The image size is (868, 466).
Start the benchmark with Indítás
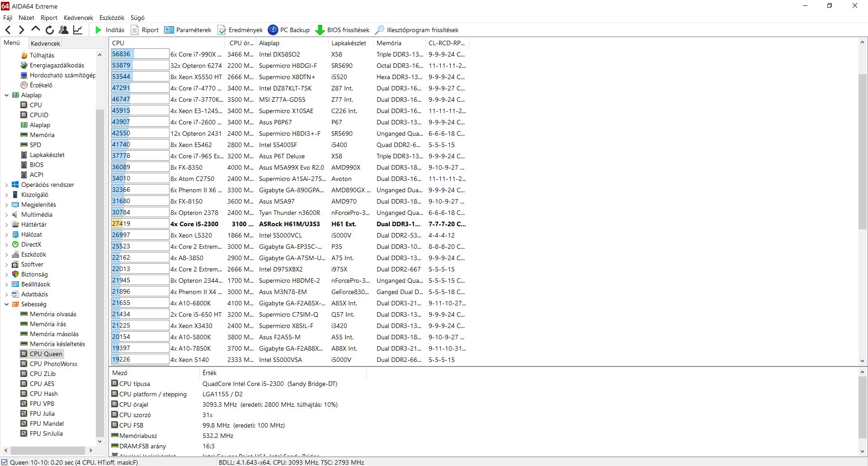click(x=110, y=30)
